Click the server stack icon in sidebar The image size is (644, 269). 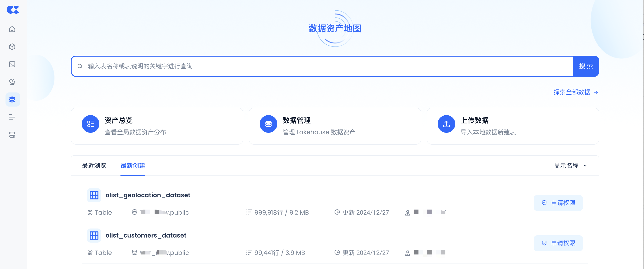[12, 135]
